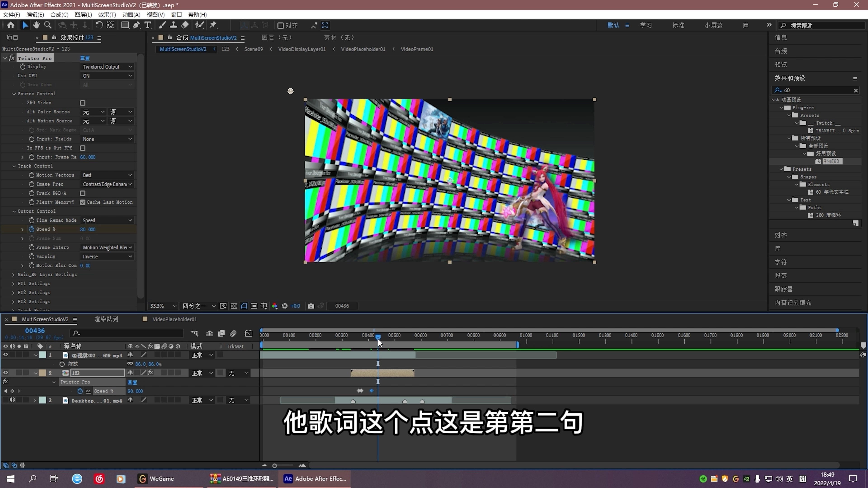The height and width of the screenshot is (488, 868).
Task: Switch to the 项目 panel tab
Action: [x=12, y=37]
